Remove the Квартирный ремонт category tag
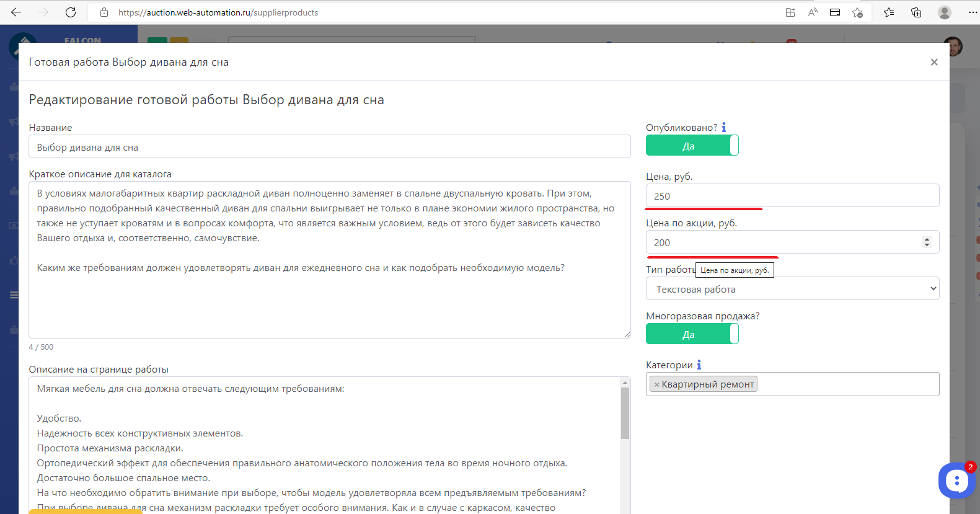The image size is (980, 514). tap(656, 384)
